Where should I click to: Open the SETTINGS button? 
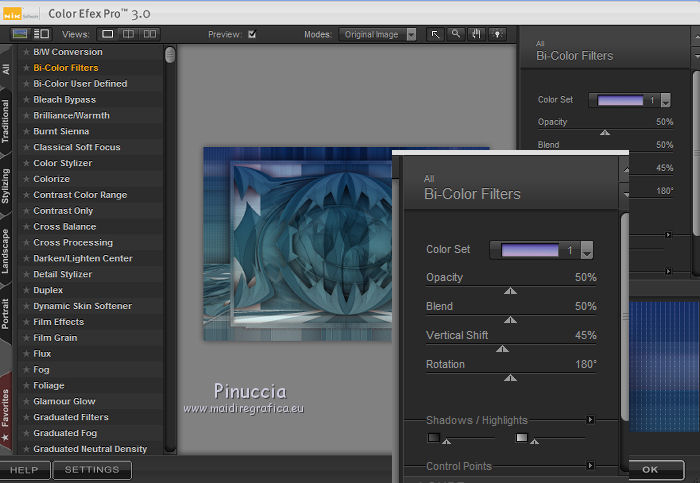click(91, 469)
